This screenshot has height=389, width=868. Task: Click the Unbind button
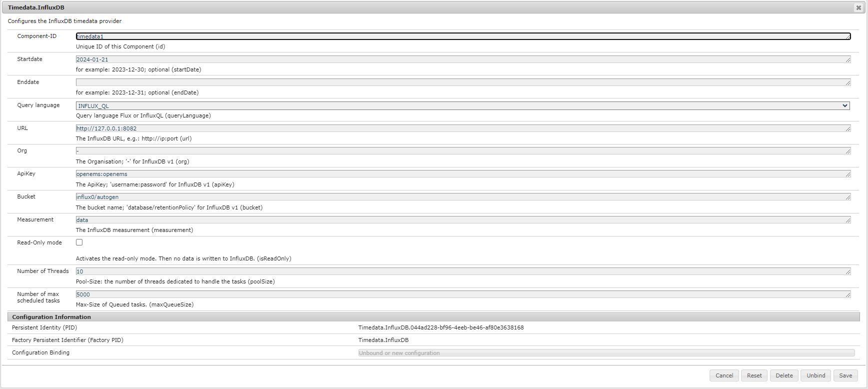(816, 375)
